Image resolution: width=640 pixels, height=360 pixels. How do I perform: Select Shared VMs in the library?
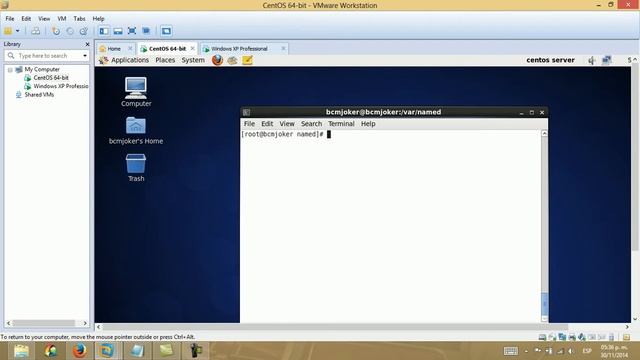pyautogui.click(x=39, y=95)
